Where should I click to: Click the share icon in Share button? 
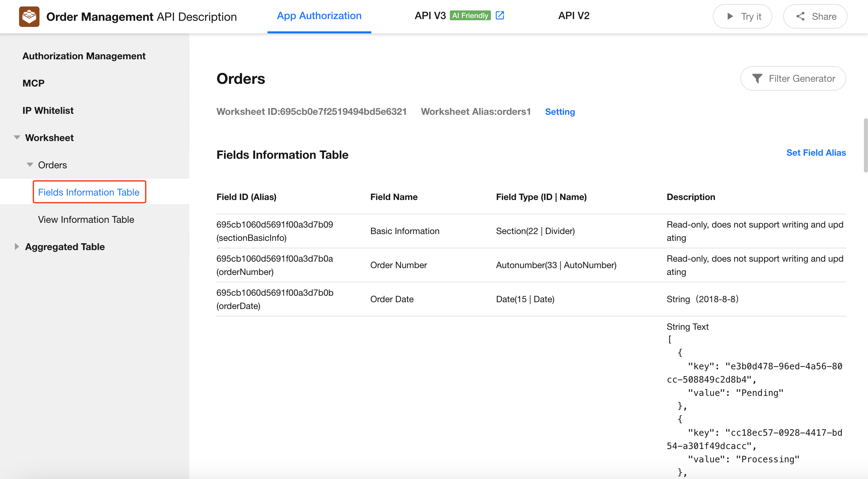coord(800,16)
